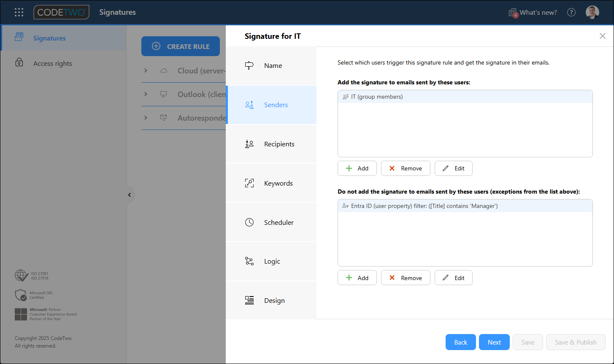Expand the Outlook (client-side) rules group
This screenshot has height=364, width=614.
point(146,94)
